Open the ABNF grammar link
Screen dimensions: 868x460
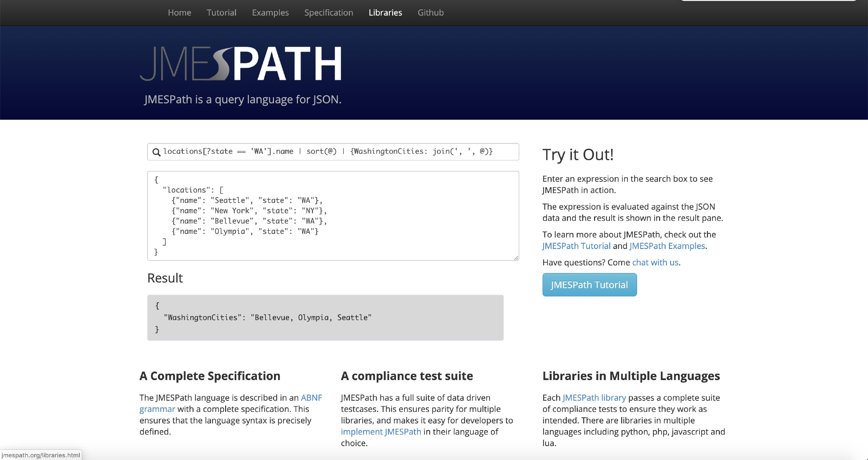(x=311, y=397)
